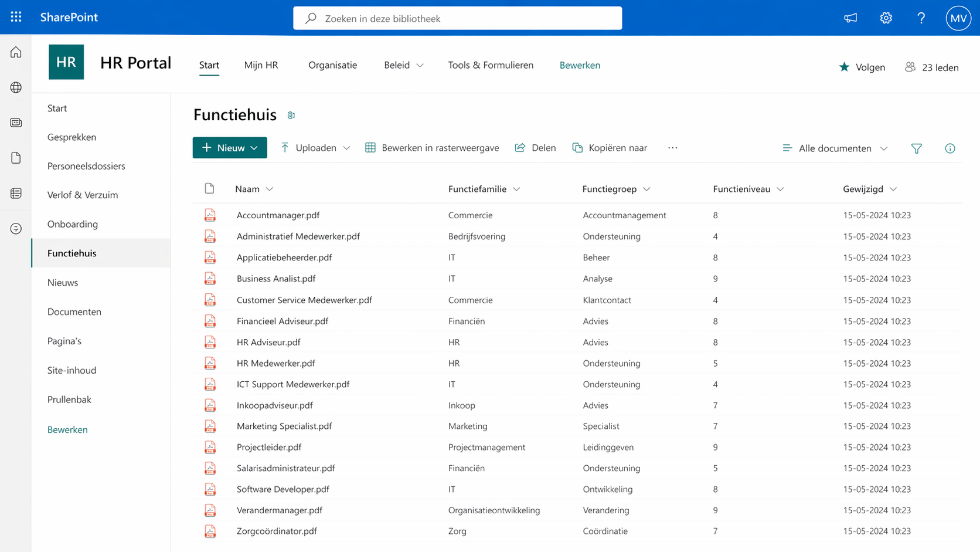
Task: Select the Start tab in top navigation
Action: 209,65
